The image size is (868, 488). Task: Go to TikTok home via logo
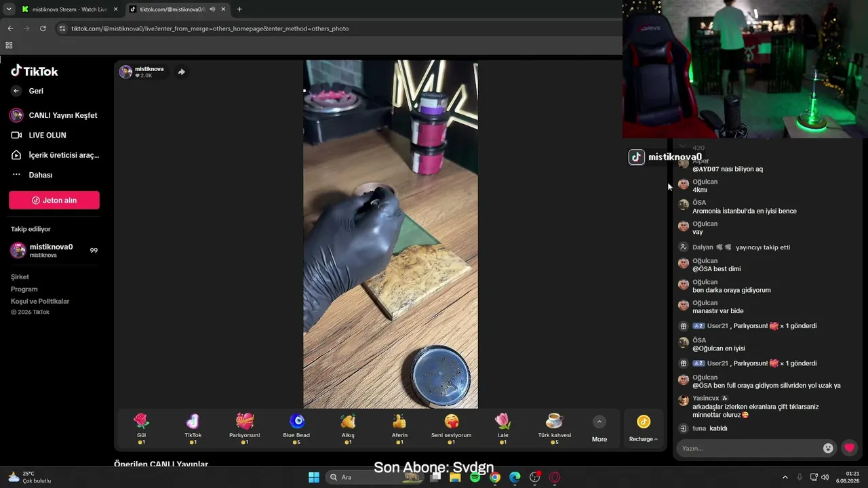pyautogui.click(x=35, y=71)
